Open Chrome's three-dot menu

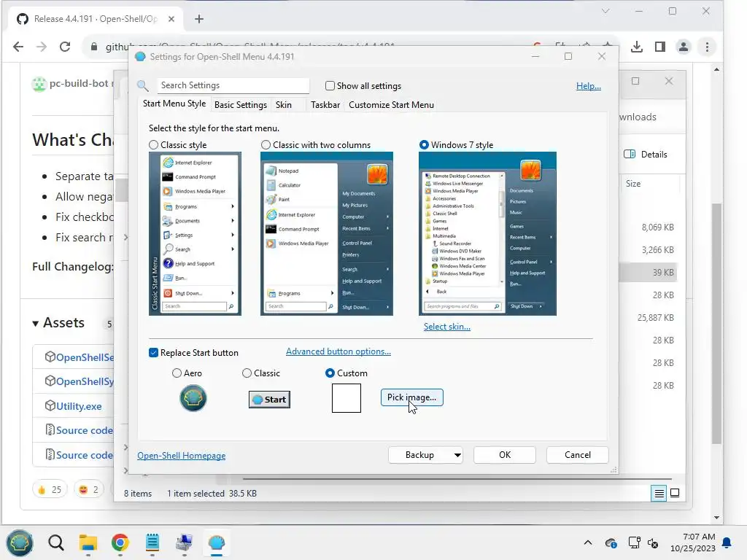click(x=707, y=47)
